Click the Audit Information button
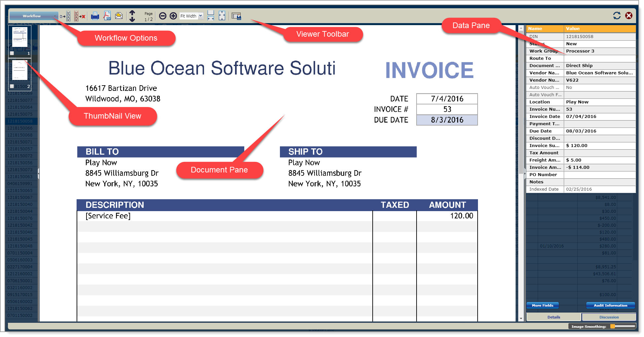The width and height of the screenshot is (644, 337). point(610,305)
